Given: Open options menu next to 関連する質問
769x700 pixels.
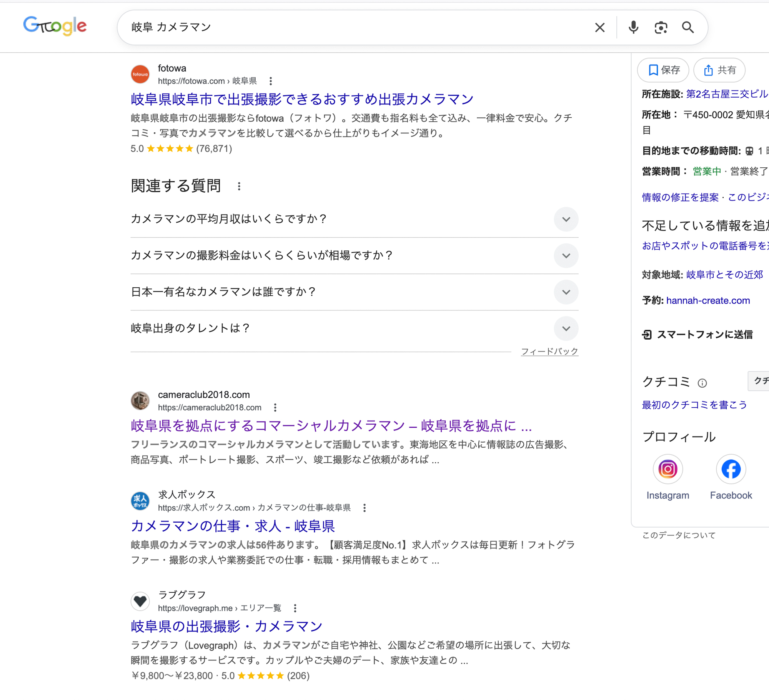Looking at the screenshot, I should [x=239, y=187].
